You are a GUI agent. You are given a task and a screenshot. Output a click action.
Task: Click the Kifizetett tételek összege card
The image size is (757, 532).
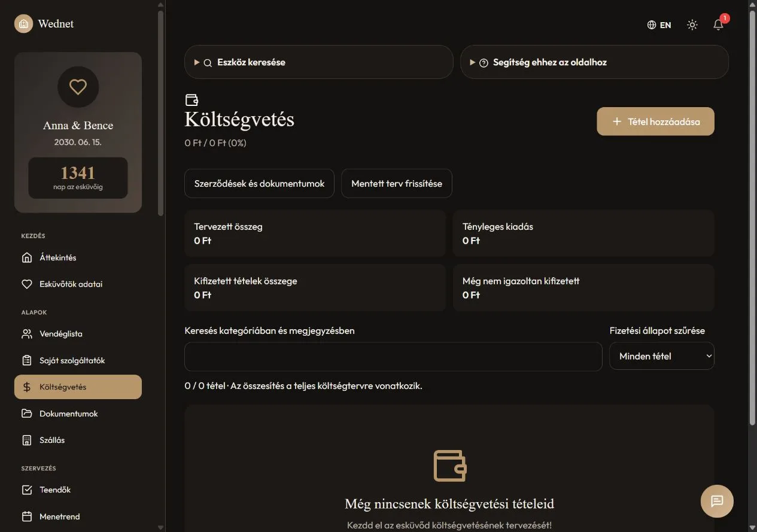click(315, 288)
